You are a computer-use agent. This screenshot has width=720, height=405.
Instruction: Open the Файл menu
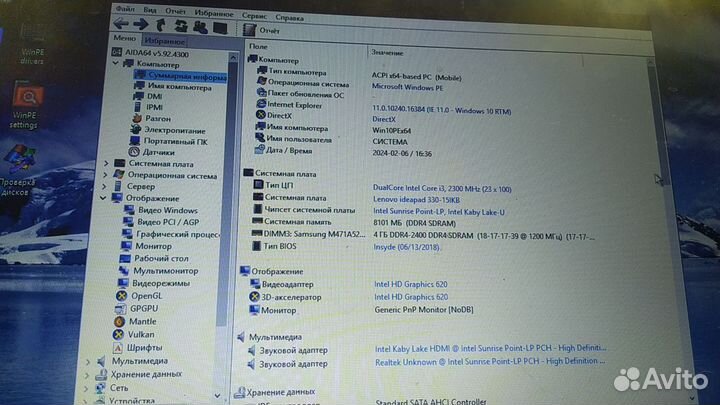point(125,9)
